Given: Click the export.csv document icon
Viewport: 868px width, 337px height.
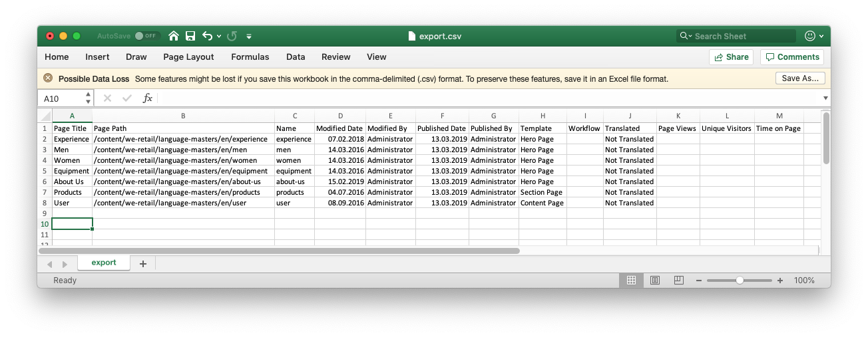Looking at the screenshot, I should [412, 36].
